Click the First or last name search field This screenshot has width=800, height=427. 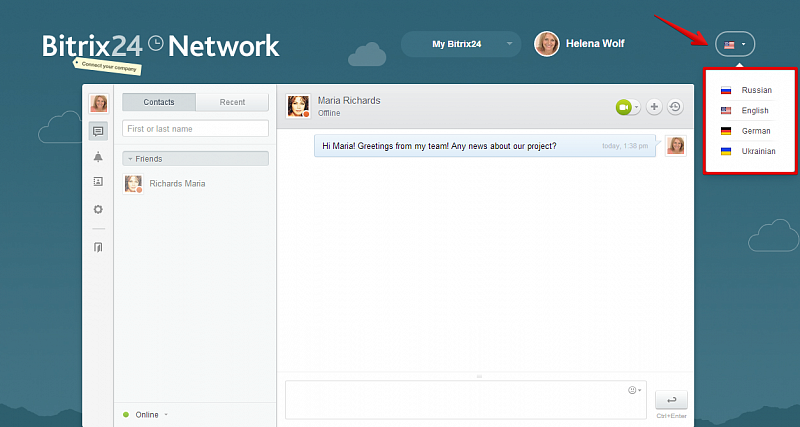pos(195,129)
